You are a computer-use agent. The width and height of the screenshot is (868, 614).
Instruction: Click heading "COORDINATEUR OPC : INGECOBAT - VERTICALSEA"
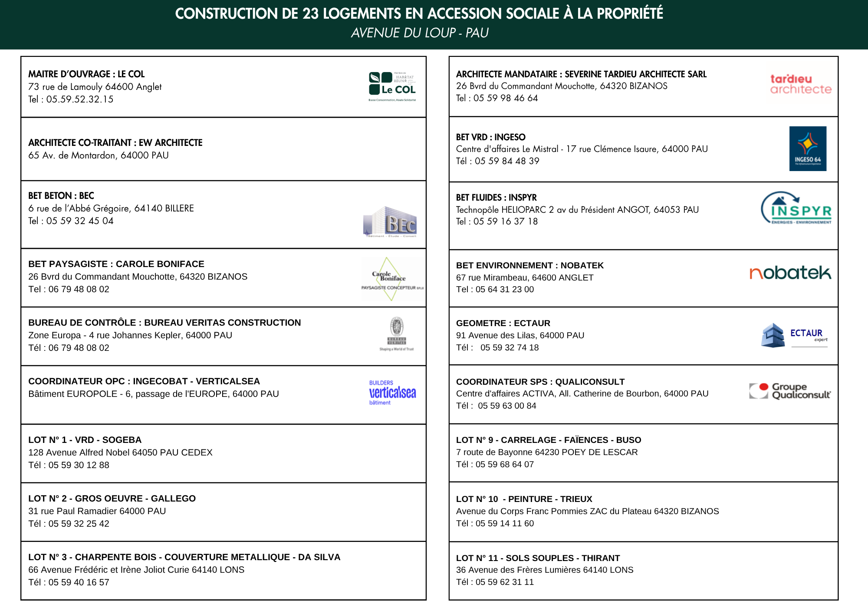(x=144, y=381)
